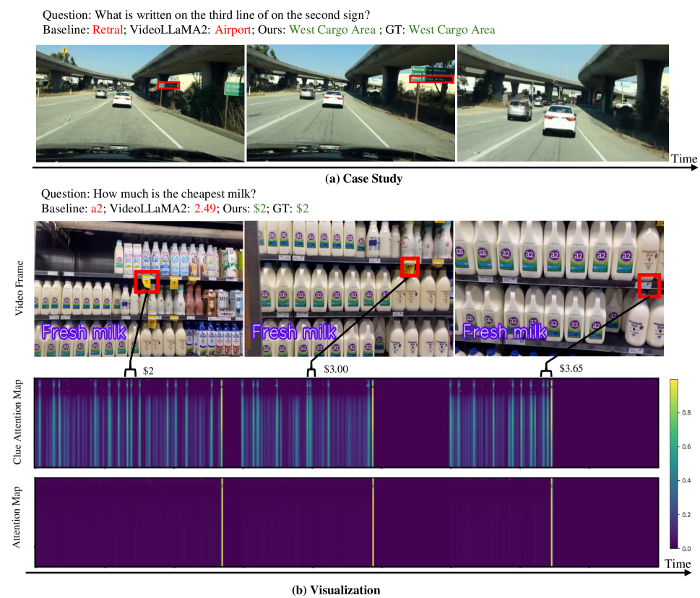Click the red '2.49' answer
The image size is (700, 598).
(205, 209)
